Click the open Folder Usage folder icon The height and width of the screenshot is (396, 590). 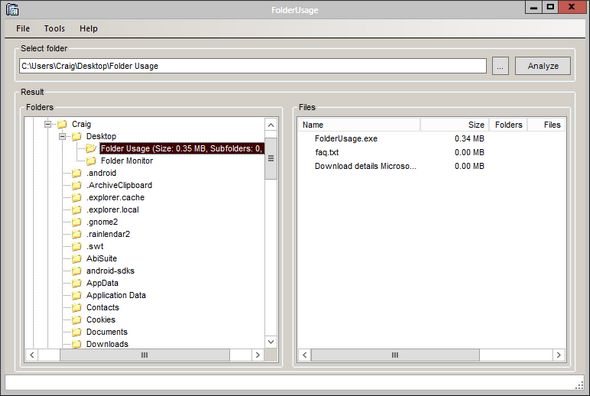[91, 148]
